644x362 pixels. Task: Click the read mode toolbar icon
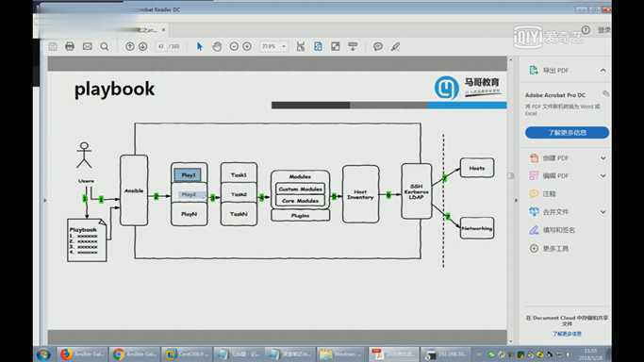pyautogui.click(x=353, y=46)
